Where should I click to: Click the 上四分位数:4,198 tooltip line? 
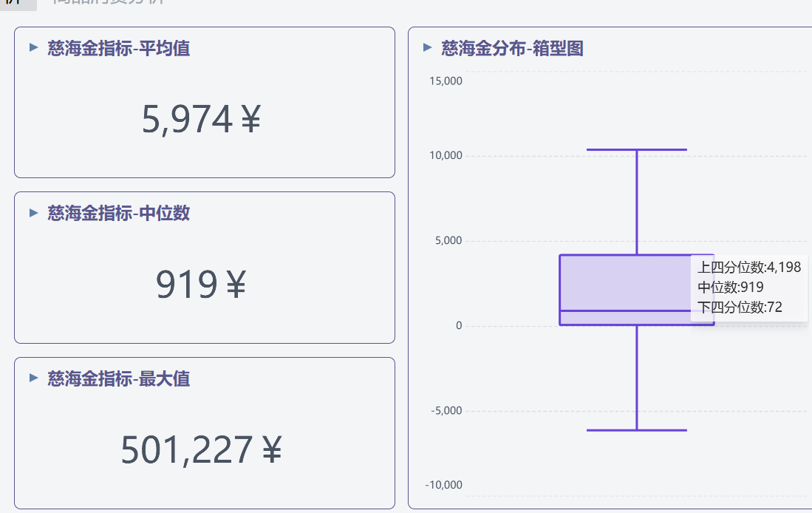(x=748, y=267)
